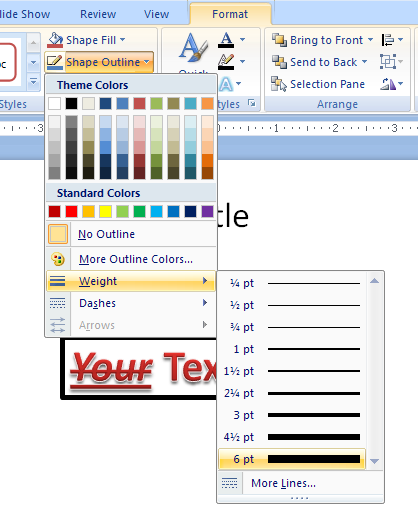418x525 pixels.
Task: Click the More Outline Colors palette icon
Action: click(x=58, y=259)
